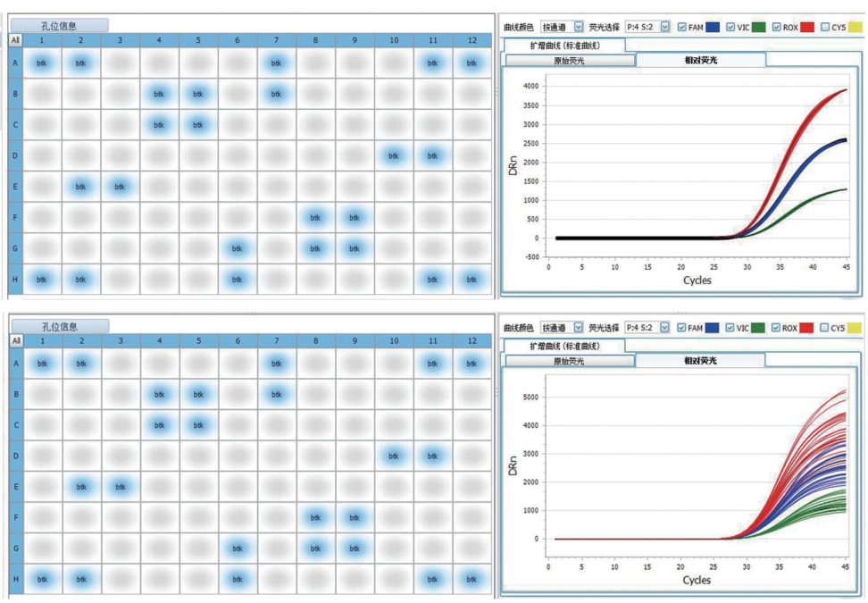Uncheck ROX channel in bottom panel
Image resolution: width=868 pixels, height=603 pixels.
[777, 328]
